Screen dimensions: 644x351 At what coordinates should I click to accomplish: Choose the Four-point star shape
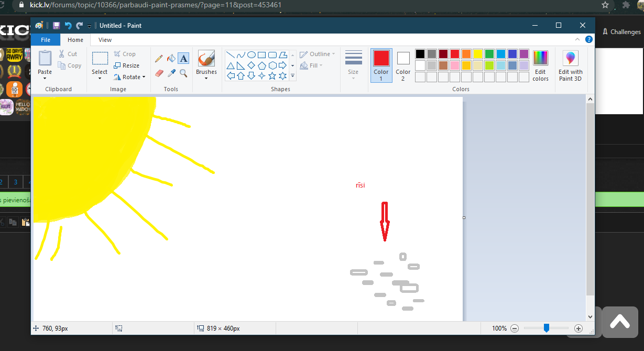(261, 76)
